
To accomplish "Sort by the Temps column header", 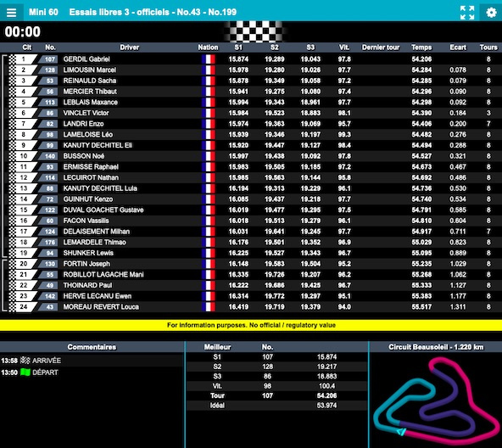I will coord(421,48).
